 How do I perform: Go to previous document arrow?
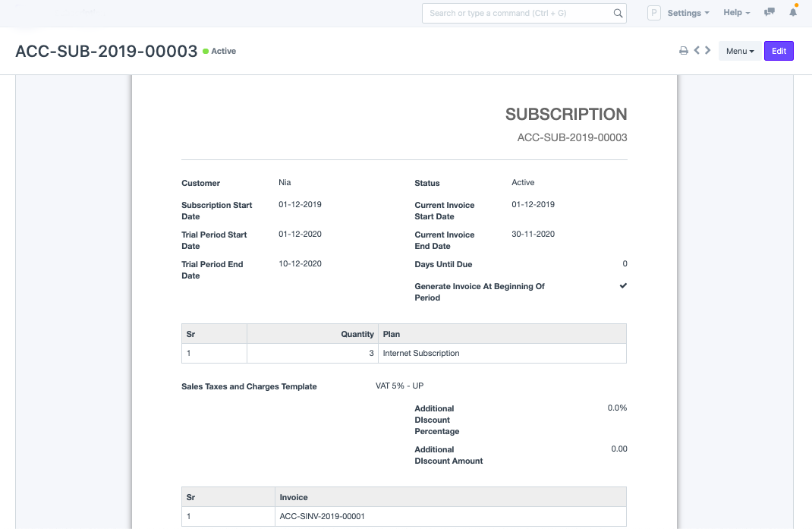(697, 51)
